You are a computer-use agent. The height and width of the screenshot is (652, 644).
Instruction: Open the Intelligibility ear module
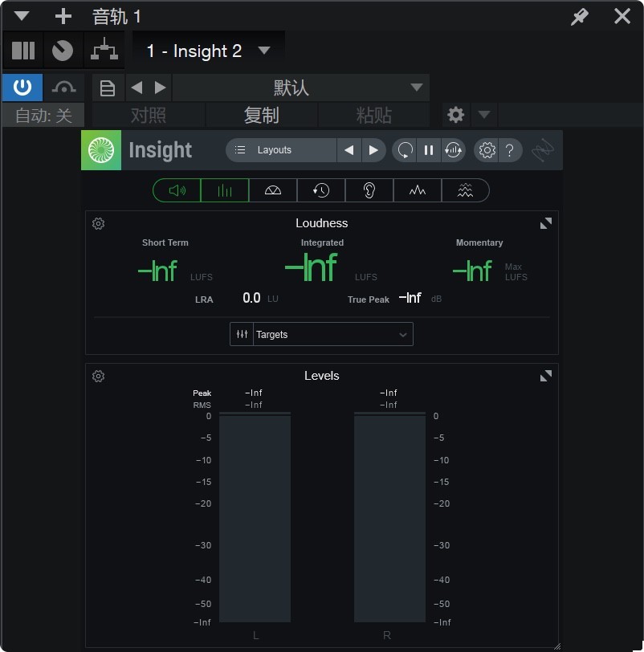369,190
